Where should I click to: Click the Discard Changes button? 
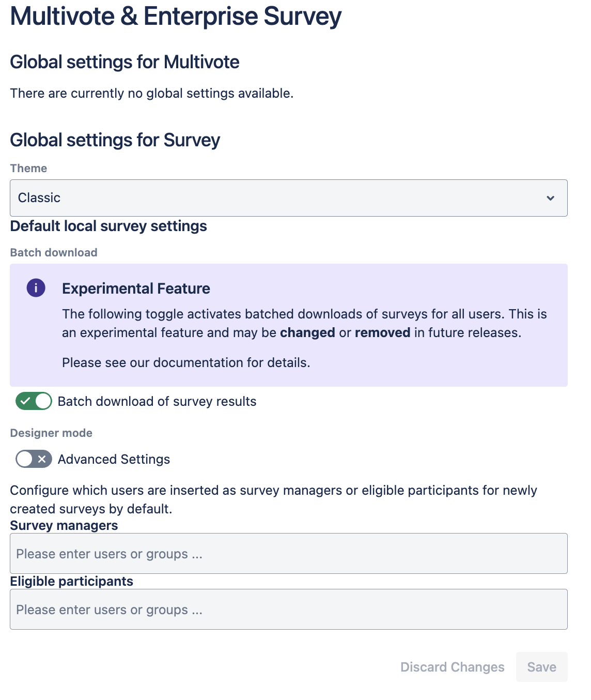[x=452, y=667]
